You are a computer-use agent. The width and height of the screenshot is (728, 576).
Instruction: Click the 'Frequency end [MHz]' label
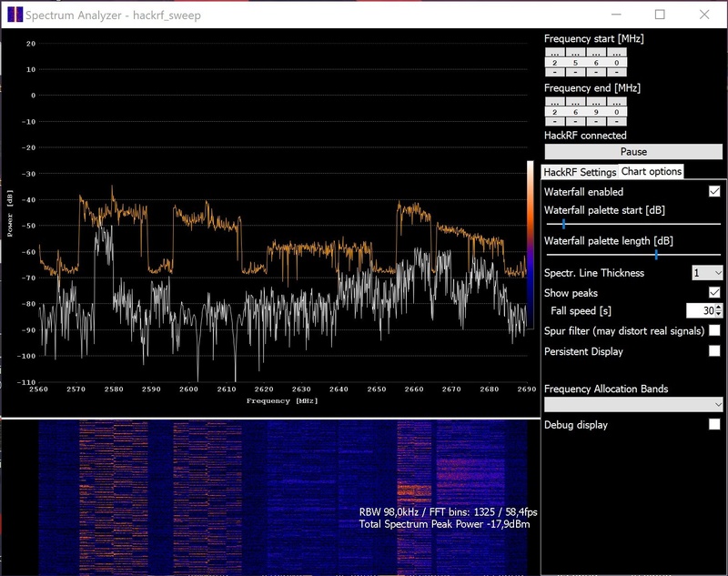pyautogui.click(x=592, y=88)
